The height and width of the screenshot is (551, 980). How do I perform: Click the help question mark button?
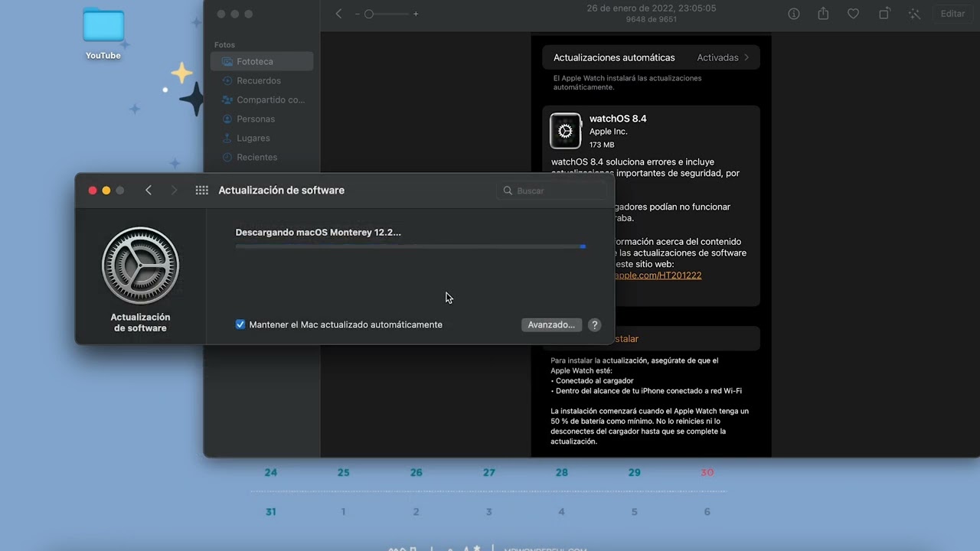pos(594,324)
